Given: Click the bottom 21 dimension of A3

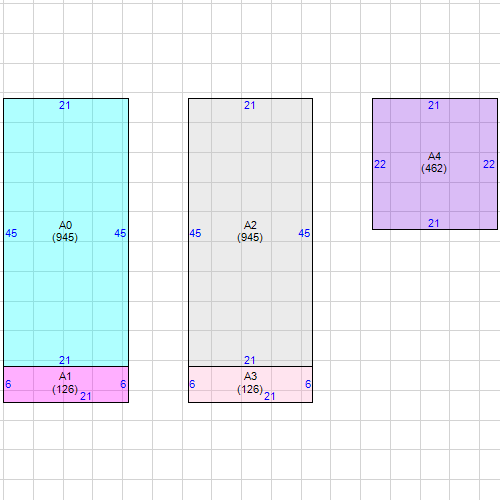Looking at the screenshot, I should pyautogui.click(x=270, y=396).
